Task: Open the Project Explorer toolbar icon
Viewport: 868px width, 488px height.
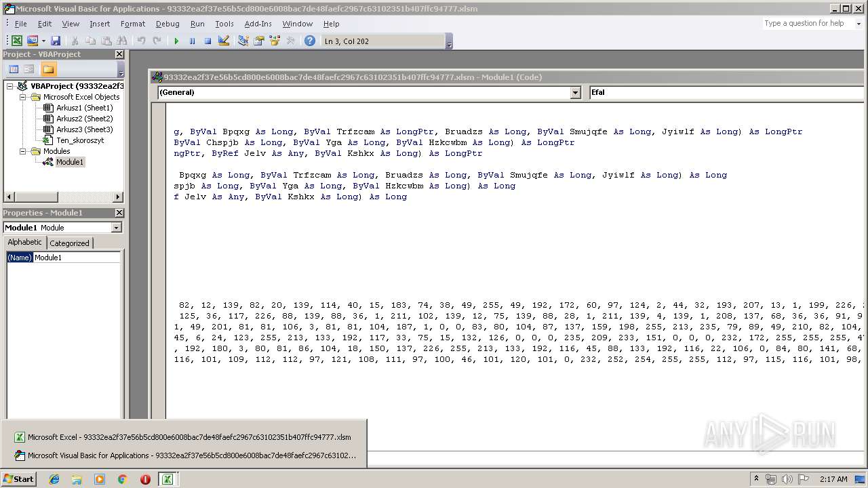Action: [243, 41]
